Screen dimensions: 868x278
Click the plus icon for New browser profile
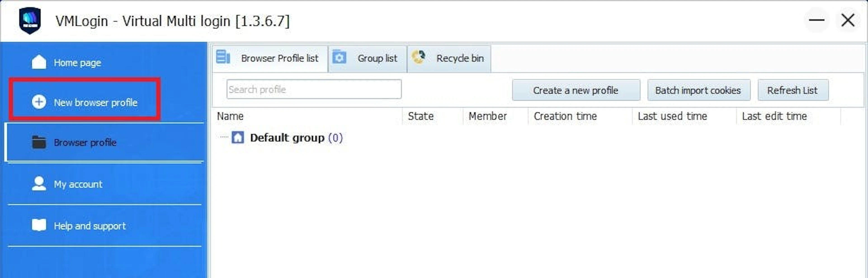coord(39,102)
